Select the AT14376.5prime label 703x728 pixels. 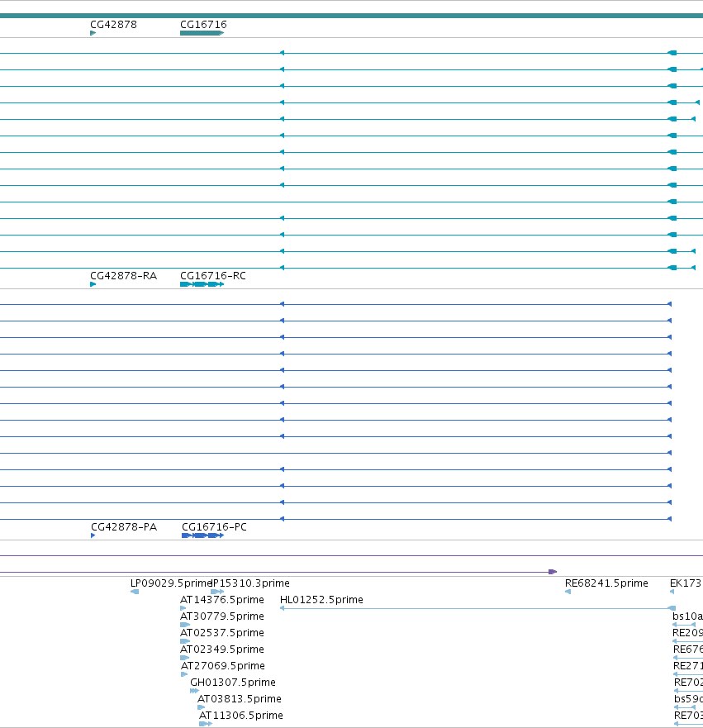[222, 600]
